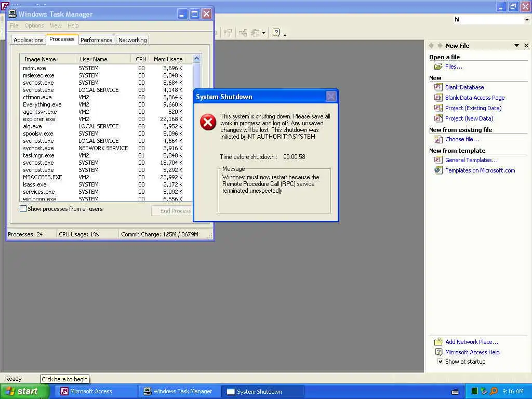Click the Microsoft Access Help question icon
Screen dimensions: 532x399
438,352
